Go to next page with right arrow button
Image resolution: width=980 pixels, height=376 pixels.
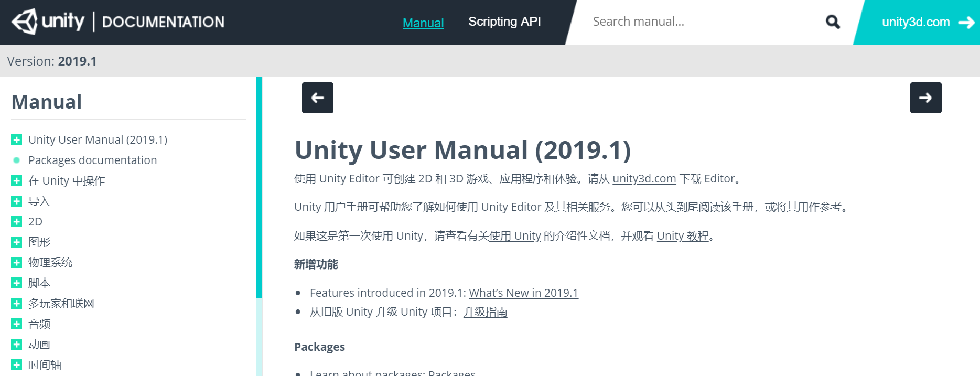click(x=925, y=98)
